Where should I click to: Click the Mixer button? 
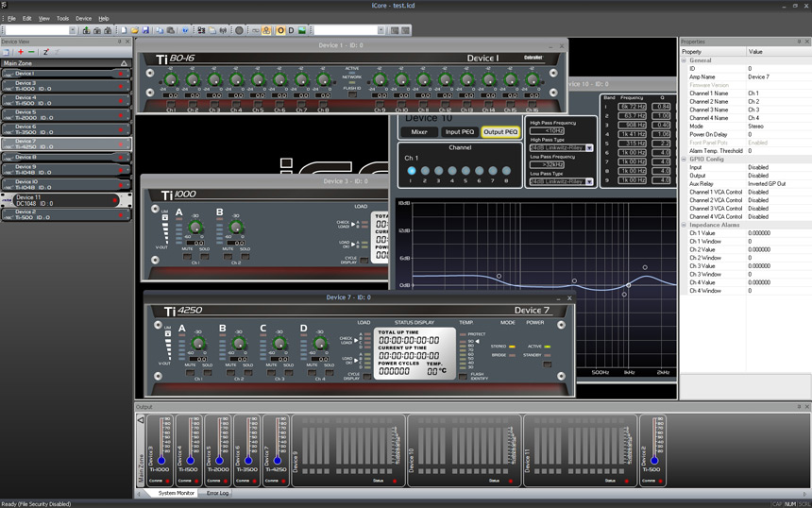click(419, 132)
